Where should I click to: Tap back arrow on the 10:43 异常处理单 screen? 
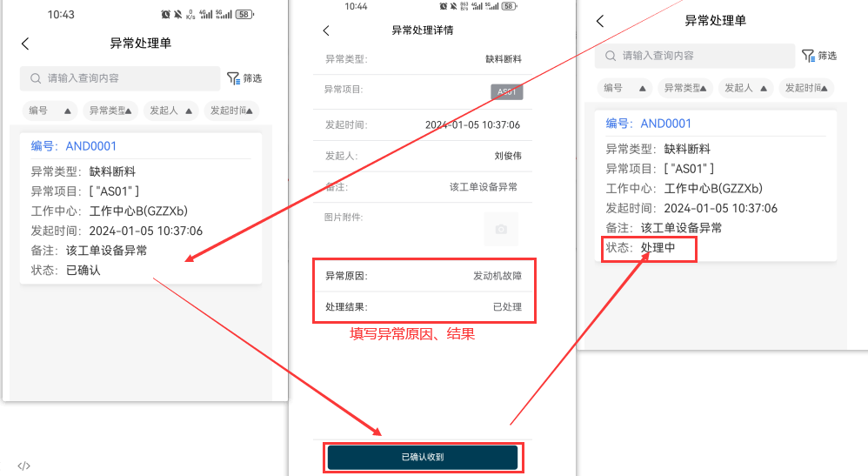[25, 44]
